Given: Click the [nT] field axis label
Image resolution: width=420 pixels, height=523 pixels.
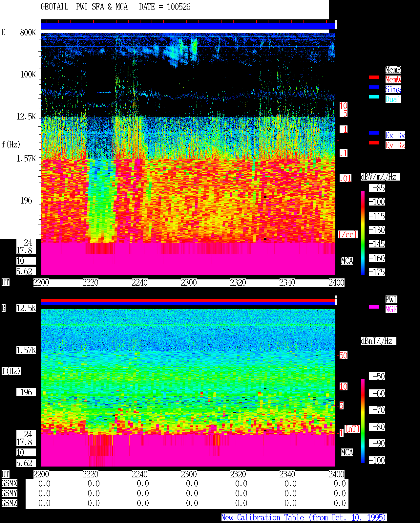Looking at the screenshot, I should [x=352, y=429].
